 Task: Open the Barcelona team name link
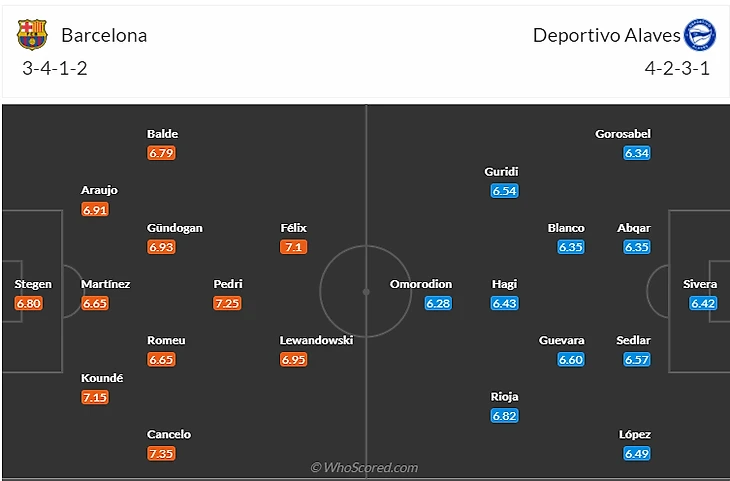coord(104,35)
